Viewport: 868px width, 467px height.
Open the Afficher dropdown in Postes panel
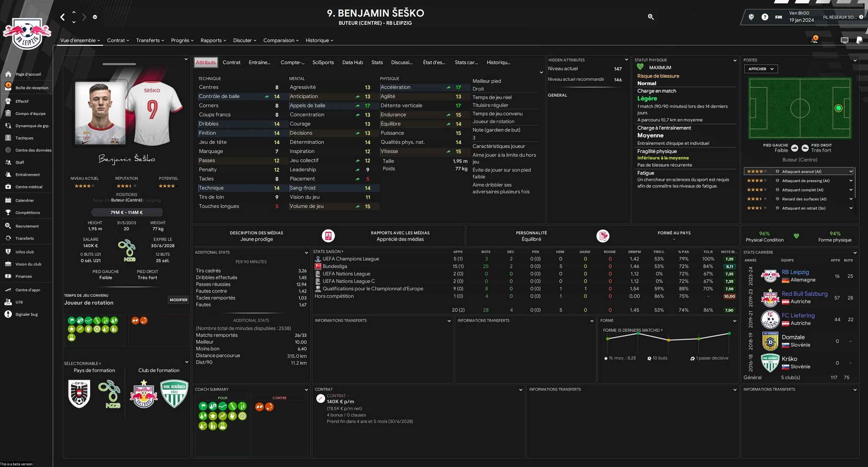(761, 69)
